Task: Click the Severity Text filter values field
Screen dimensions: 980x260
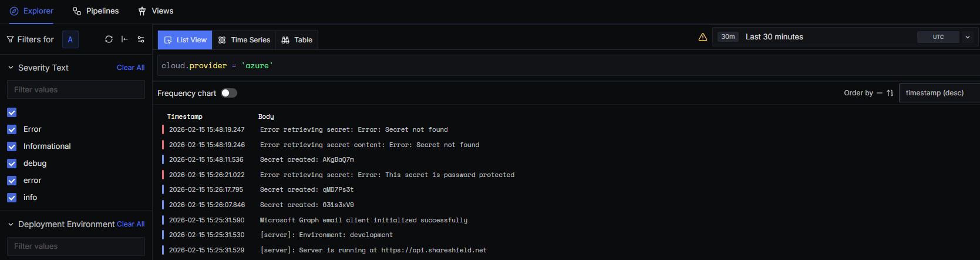Action: tap(76, 90)
